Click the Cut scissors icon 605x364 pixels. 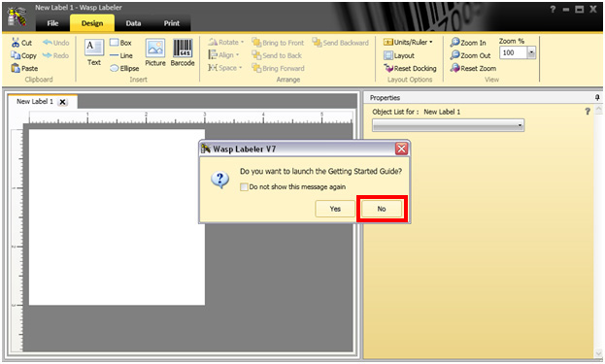coord(16,43)
